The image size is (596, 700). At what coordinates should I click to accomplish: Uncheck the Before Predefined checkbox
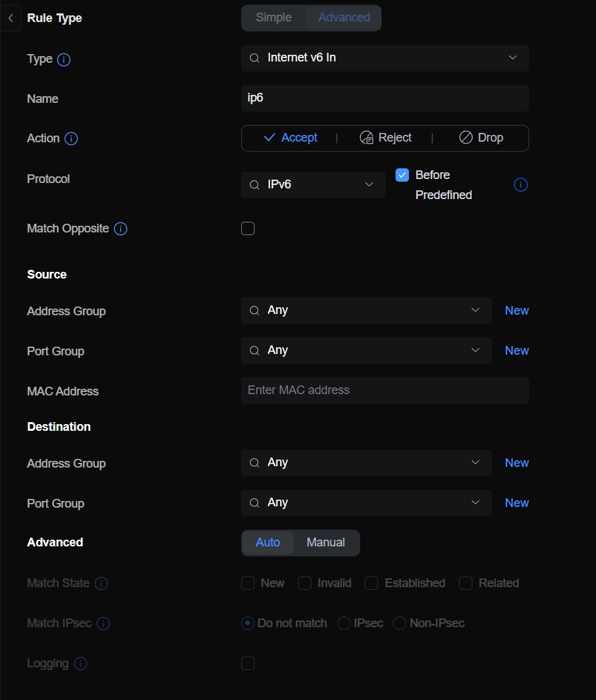coord(402,175)
